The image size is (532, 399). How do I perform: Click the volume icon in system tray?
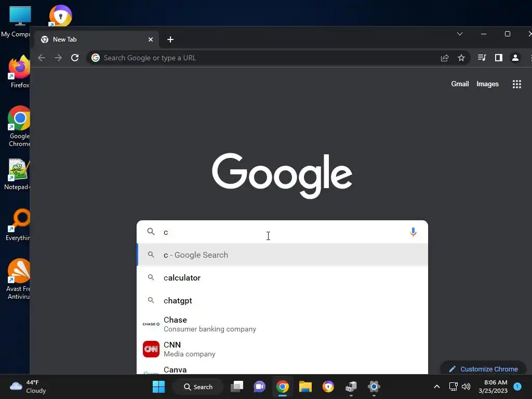coord(466,387)
